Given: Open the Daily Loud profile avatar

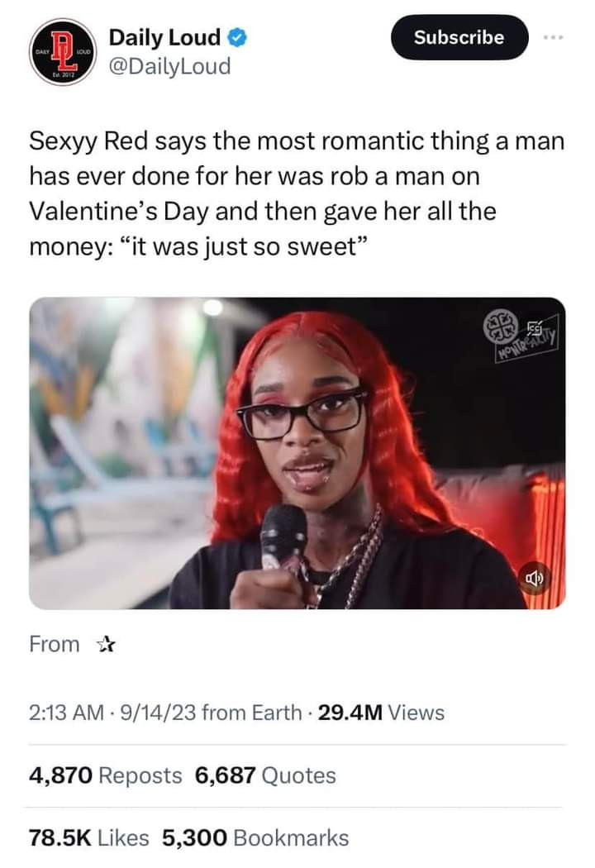Looking at the screenshot, I should point(64,51).
